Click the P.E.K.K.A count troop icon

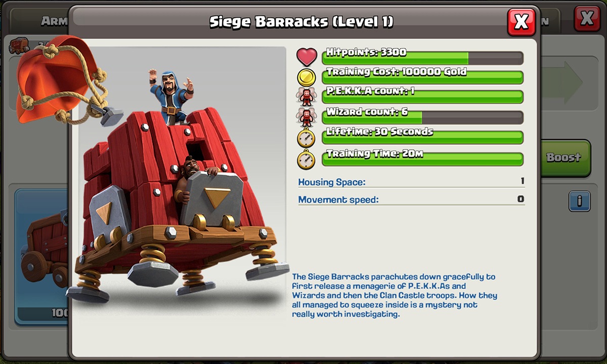[306, 96]
